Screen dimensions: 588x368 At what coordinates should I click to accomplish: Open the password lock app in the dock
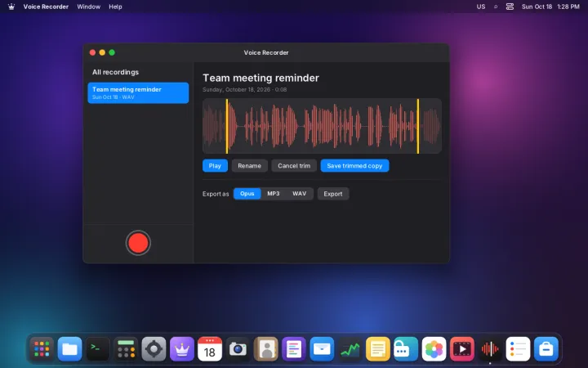[406, 349]
